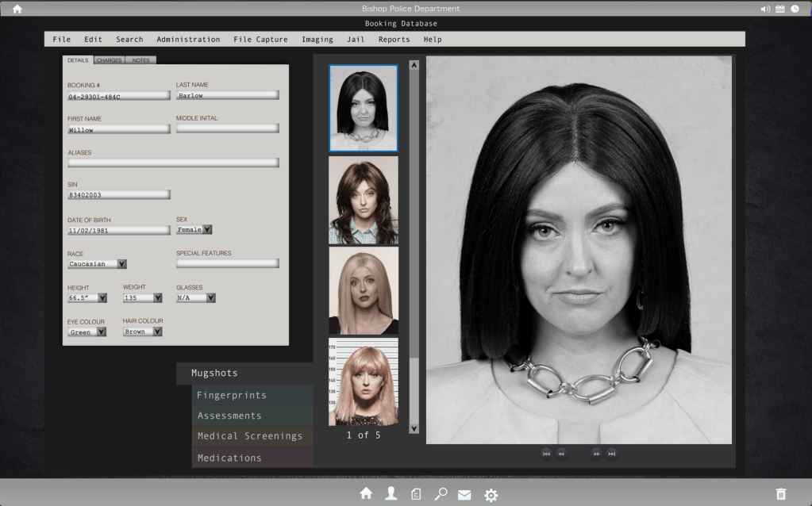Skip to the last mugshot photo

[612, 454]
